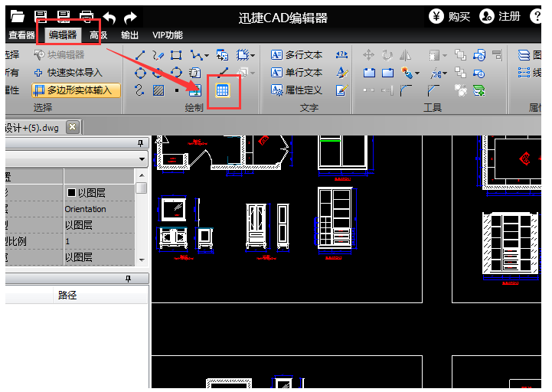The width and height of the screenshot is (552, 392).
Task: Click the 多边形实体输入 button
Action: pos(76,90)
